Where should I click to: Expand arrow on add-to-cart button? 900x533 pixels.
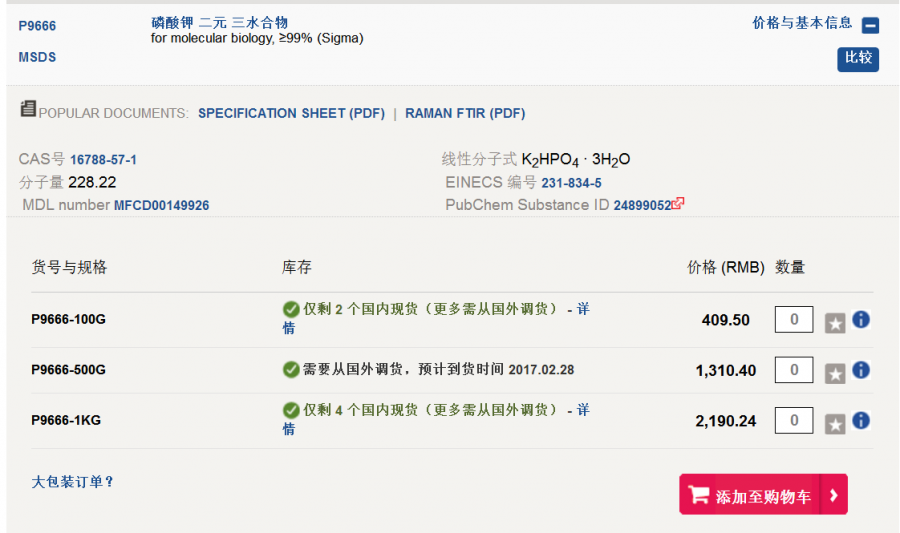834,495
